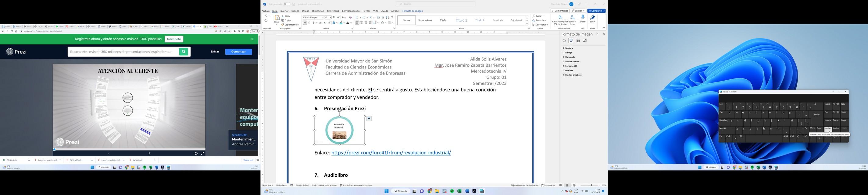Open the Dibujar ribbon tab
The image size is (868, 195).
[295, 11]
